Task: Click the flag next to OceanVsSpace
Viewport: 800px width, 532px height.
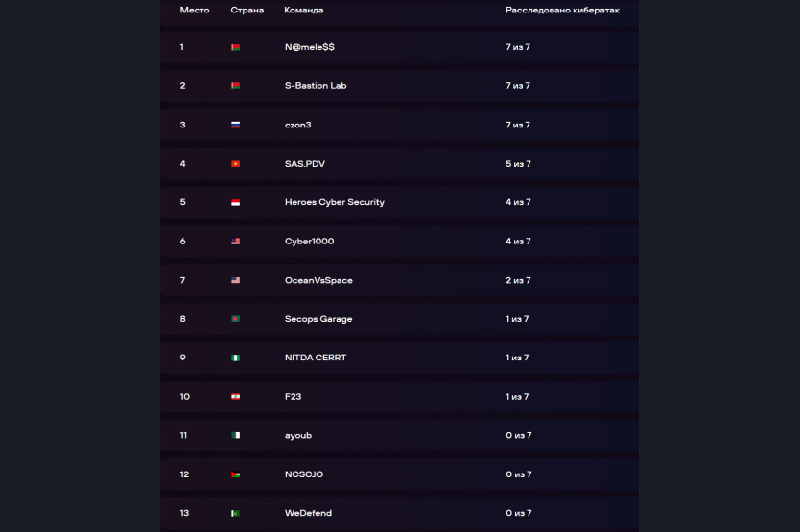Action: pyautogui.click(x=235, y=280)
